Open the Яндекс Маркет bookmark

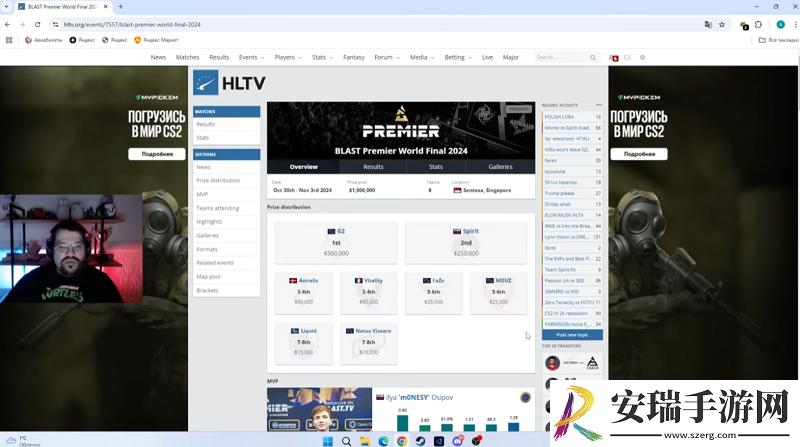click(x=156, y=40)
